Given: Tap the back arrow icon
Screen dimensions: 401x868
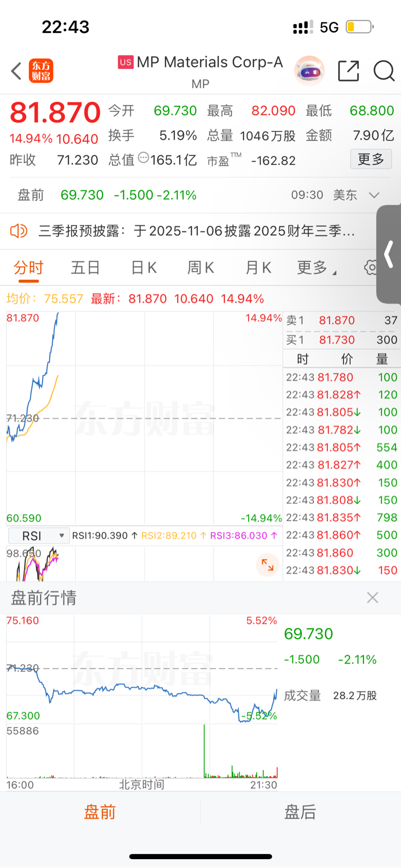Looking at the screenshot, I should click(x=16, y=71).
